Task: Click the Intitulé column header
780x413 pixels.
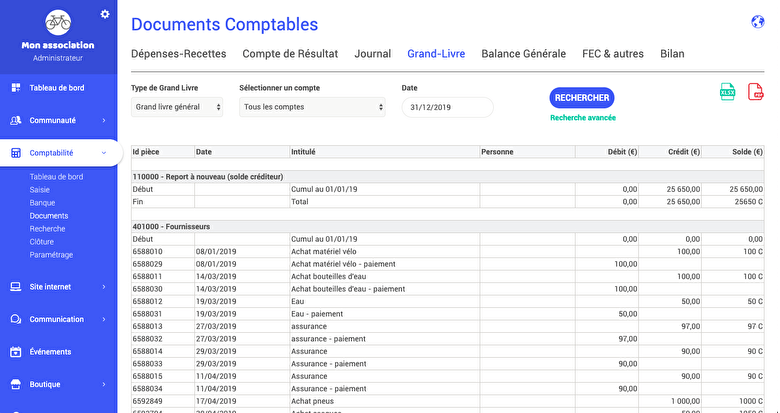Action: 385,152
